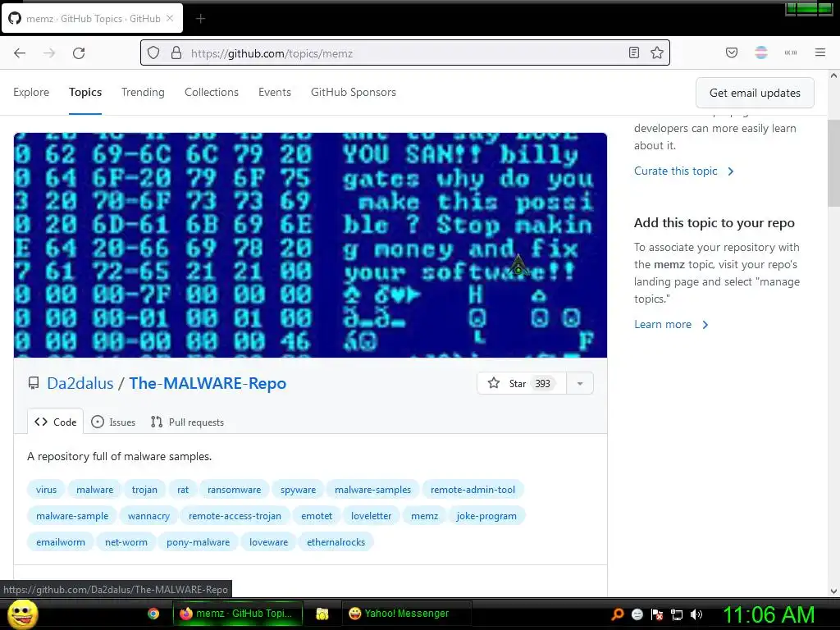The height and width of the screenshot is (630, 840).
Task: Click the Learn more link
Action: pos(663,324)
